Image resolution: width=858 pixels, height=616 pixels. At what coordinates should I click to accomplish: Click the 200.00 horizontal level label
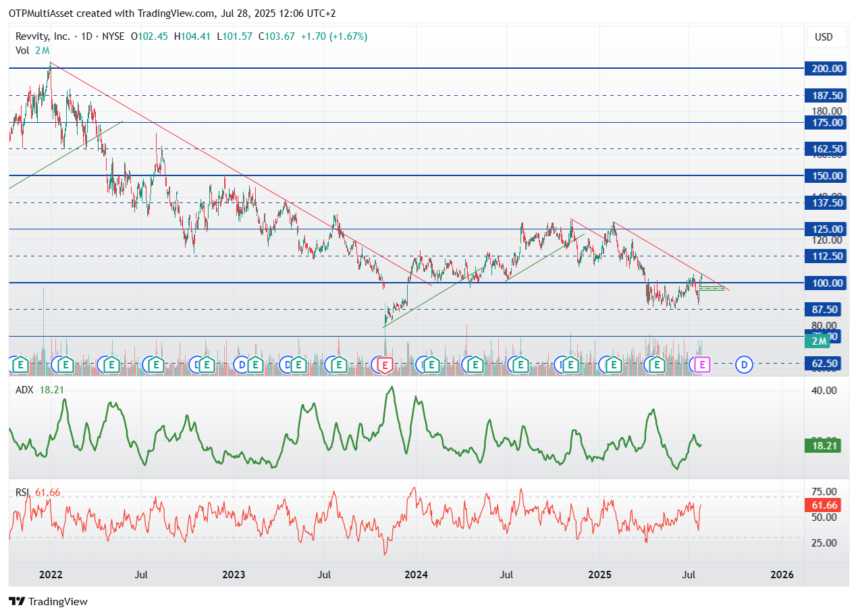point(826,68)
